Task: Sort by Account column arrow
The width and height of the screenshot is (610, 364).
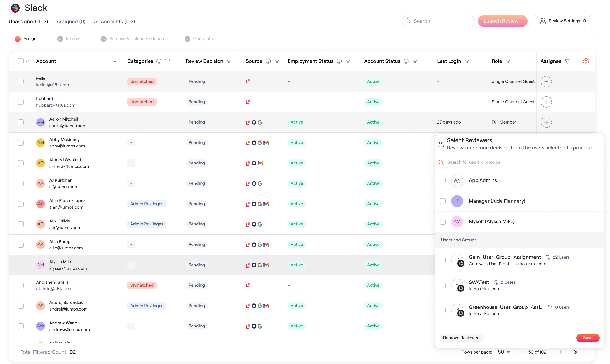Action: (x=115, y=61)
